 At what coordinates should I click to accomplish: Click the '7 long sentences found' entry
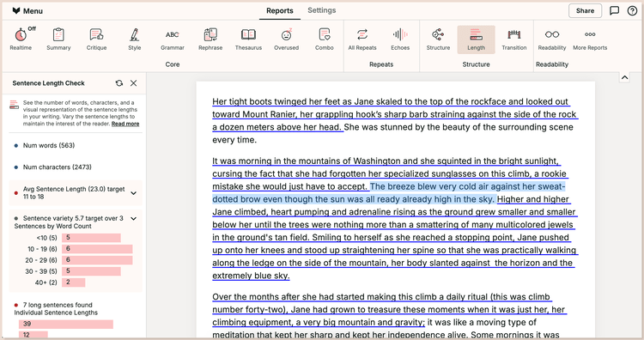(x=58, y=305)
